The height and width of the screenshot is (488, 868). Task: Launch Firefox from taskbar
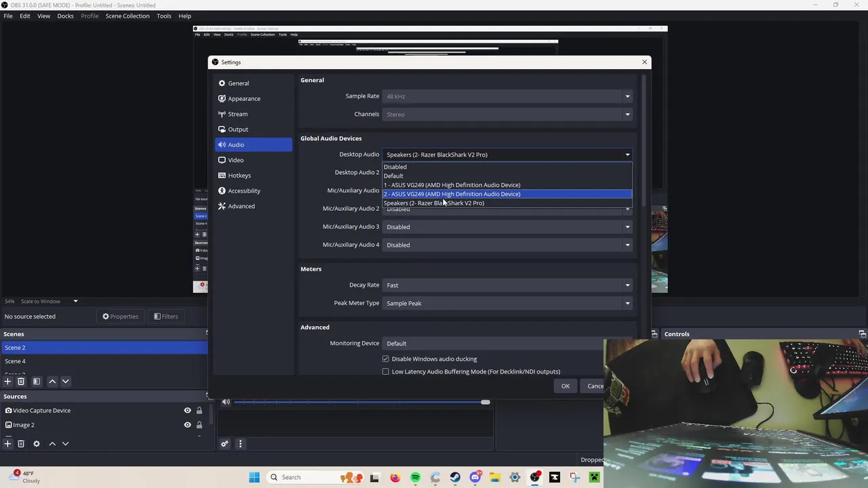point(395,477)
